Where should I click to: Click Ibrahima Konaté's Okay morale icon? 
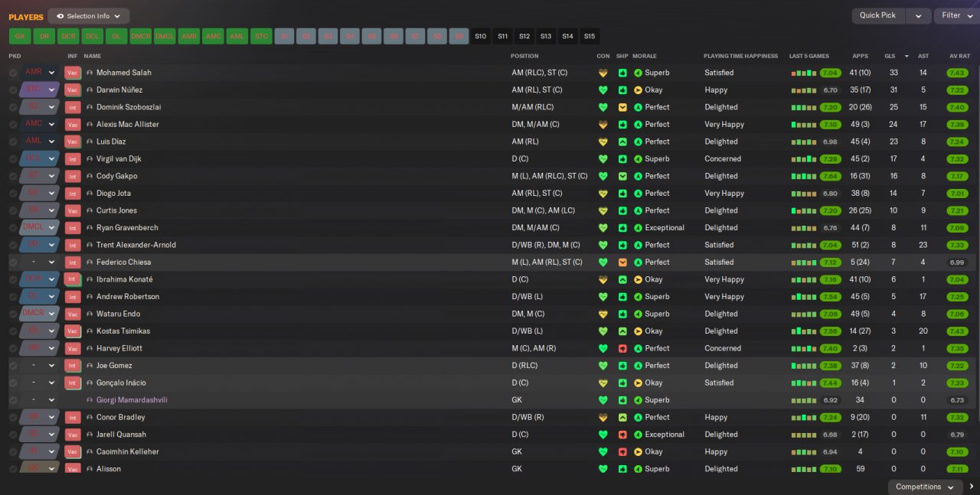pyautogui.click(x=638, y=279)
